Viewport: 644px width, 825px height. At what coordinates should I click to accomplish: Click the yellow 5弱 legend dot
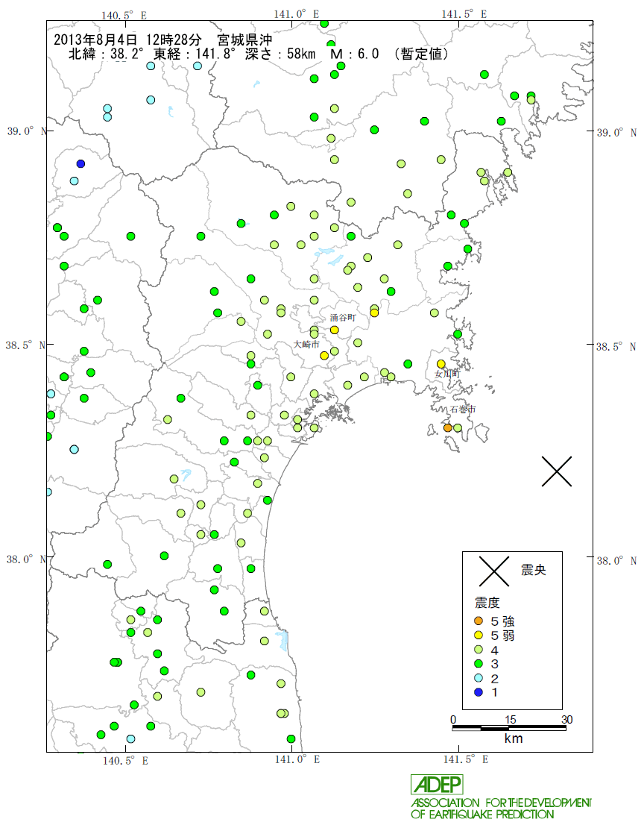[x=479, y=636]
